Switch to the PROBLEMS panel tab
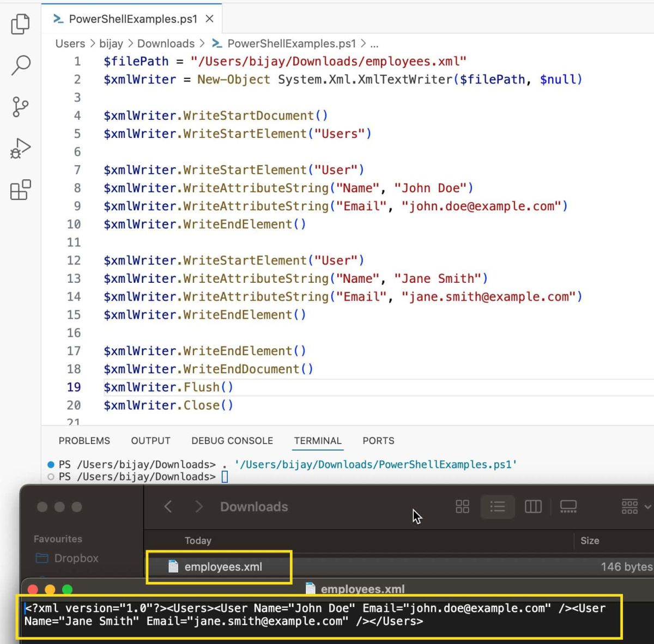 pos(84,441)
